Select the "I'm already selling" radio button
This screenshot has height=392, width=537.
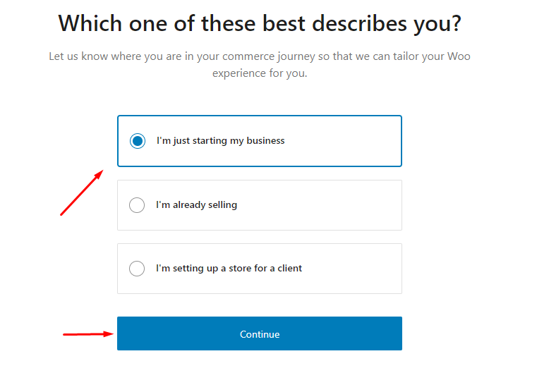point(137,205)
